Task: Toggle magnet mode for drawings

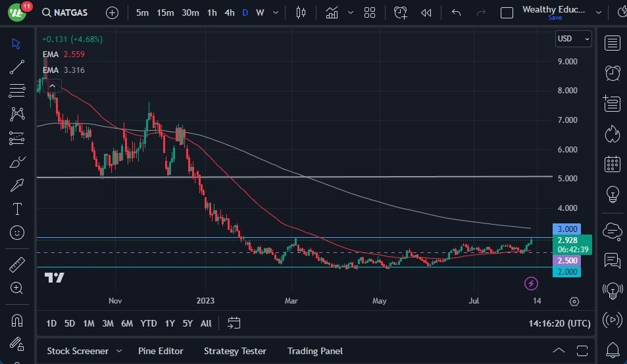Action: 17,320
